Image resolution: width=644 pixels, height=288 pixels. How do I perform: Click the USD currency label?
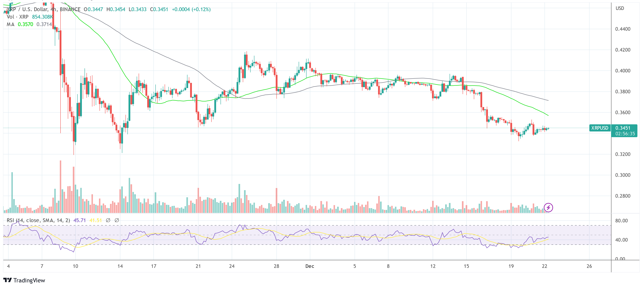pyautogui.click(x=620, y=8)
